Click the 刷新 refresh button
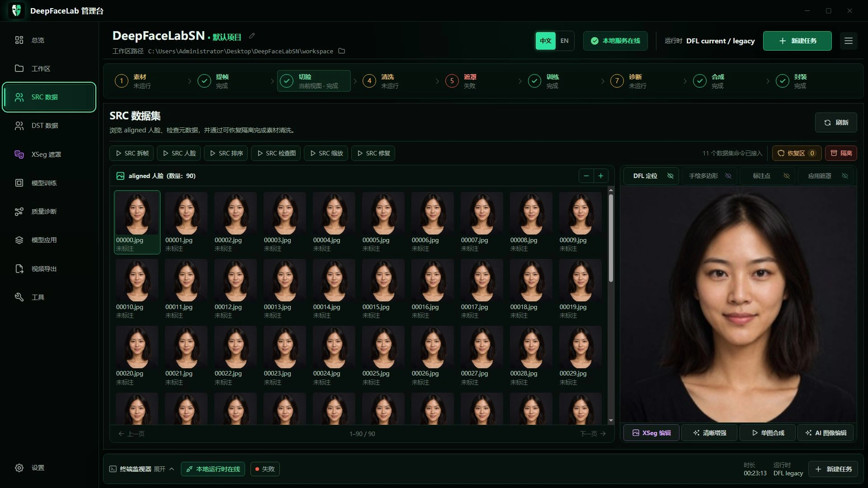 pyautogui.click(x=836, y=122)
